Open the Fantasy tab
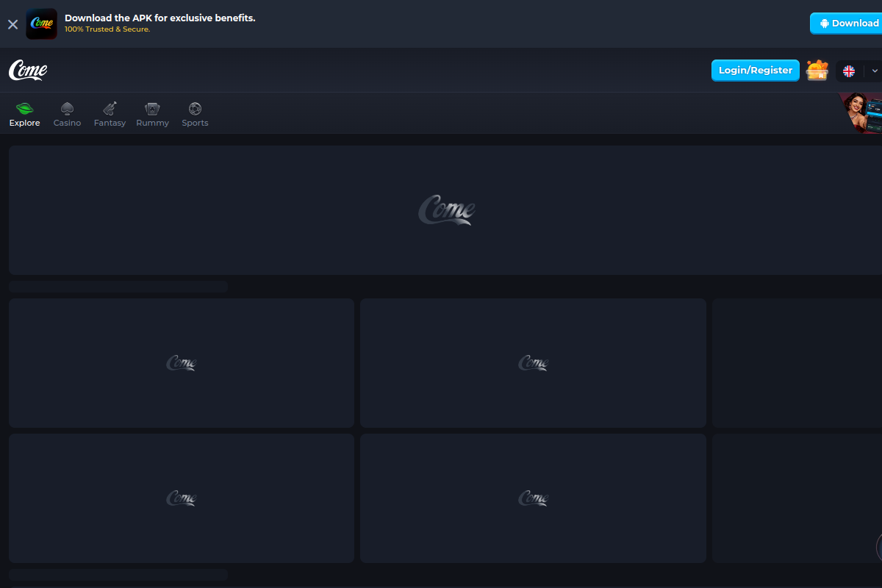 click(110, 115)
